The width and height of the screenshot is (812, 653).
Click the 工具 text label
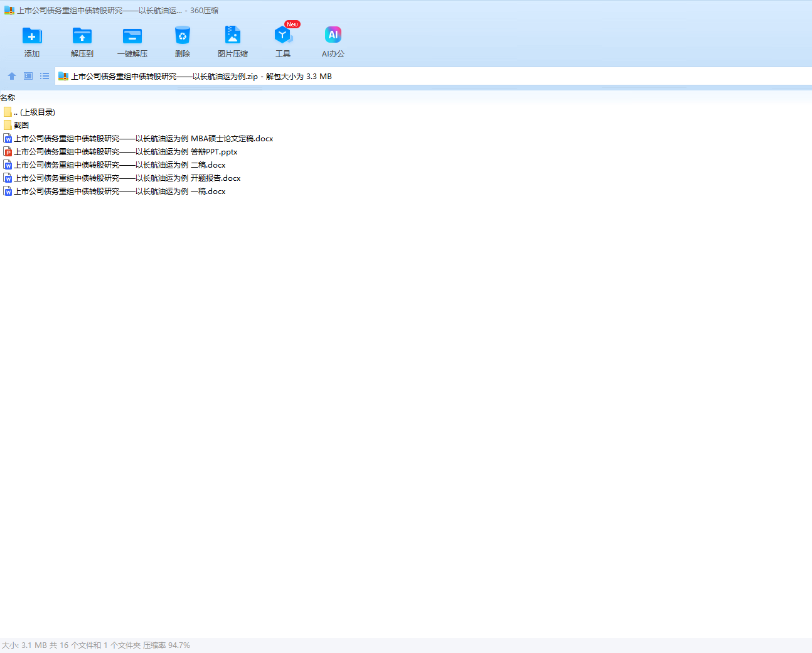[283, 54]
